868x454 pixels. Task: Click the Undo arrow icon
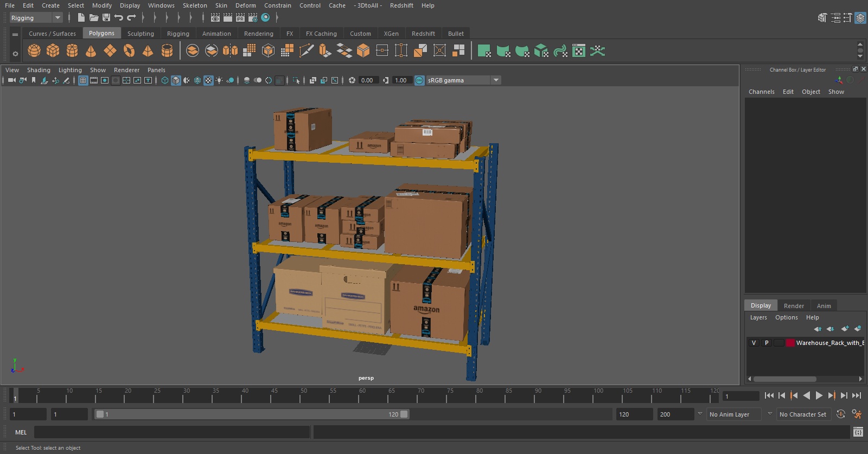[119, 18]
